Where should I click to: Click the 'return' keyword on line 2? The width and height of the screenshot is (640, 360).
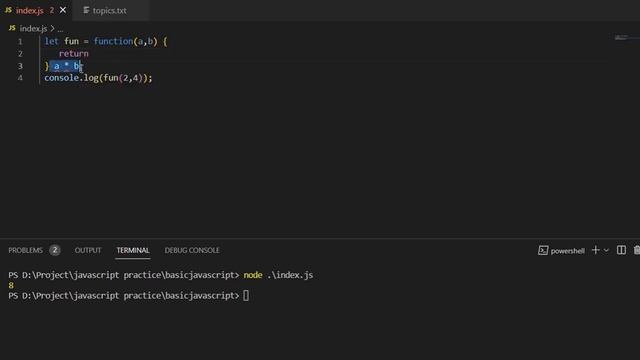point(73,53)
